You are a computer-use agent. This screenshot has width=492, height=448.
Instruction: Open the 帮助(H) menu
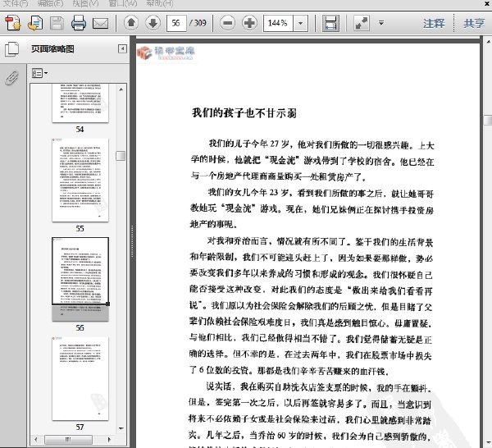[160, 3]
